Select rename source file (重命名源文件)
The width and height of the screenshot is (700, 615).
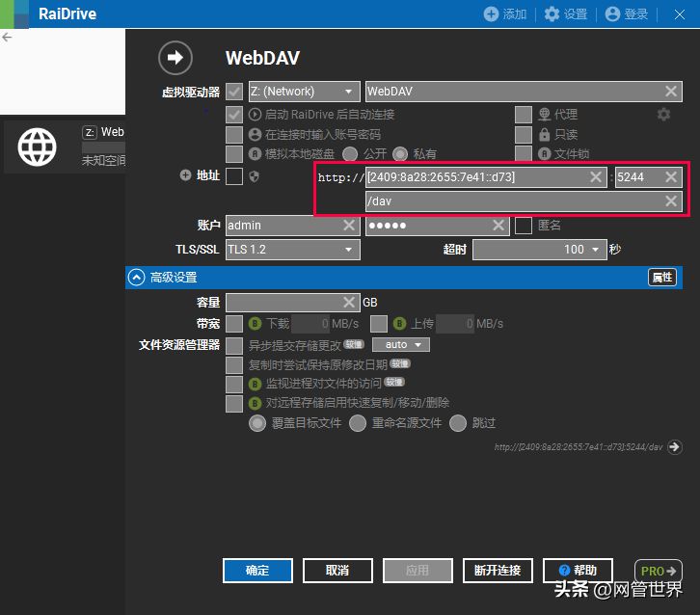coord(358,423)
